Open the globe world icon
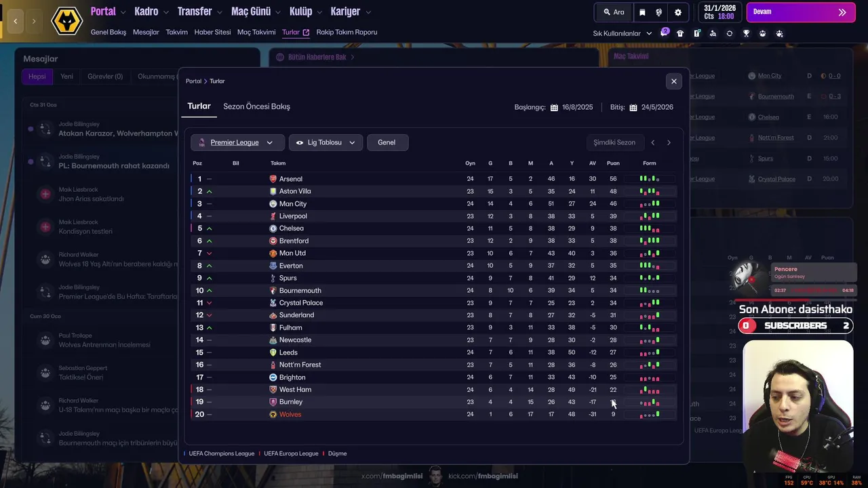868x488 pixels. 659,12
